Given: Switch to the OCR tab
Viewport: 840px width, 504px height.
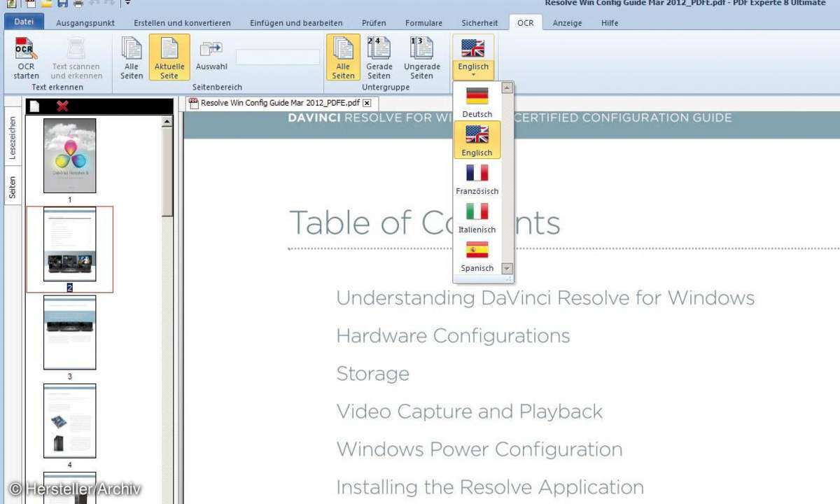Looking at the screenshot, I should (x=525, y=23).
